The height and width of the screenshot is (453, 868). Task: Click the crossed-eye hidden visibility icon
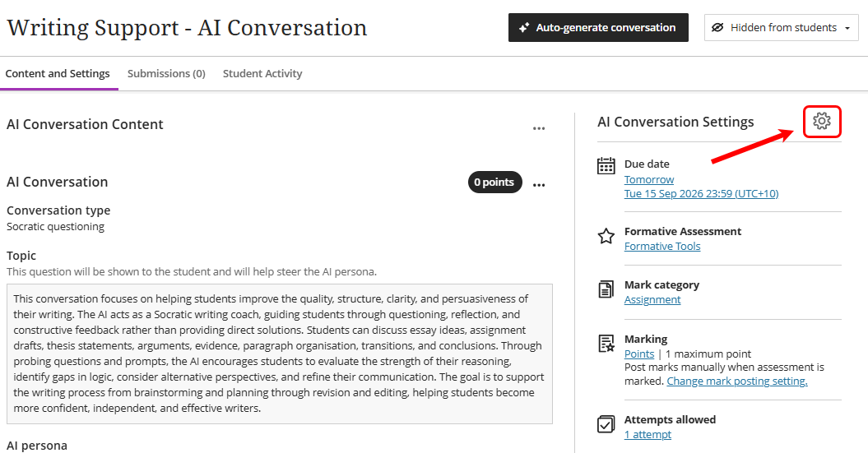717,28
